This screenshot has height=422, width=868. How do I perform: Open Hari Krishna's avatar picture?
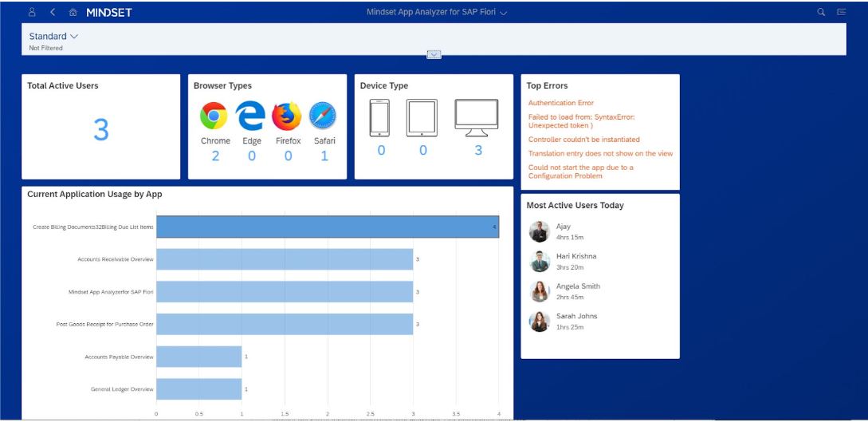coord(539,262)
